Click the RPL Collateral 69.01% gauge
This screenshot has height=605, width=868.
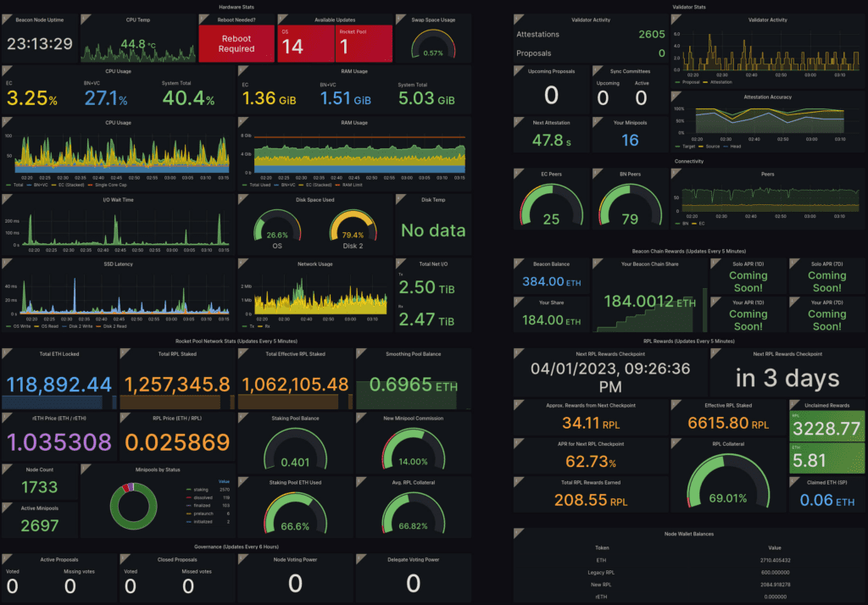(728, 481)
